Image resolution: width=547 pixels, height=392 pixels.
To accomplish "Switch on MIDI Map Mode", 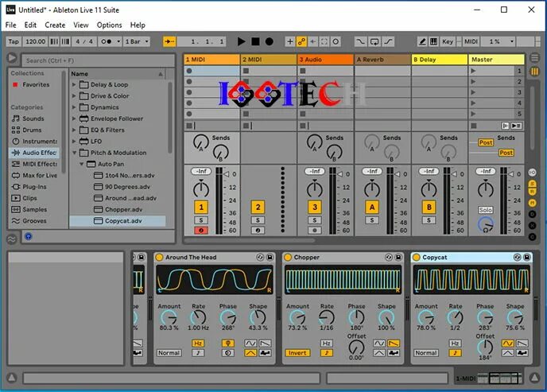I will (471, 41).
